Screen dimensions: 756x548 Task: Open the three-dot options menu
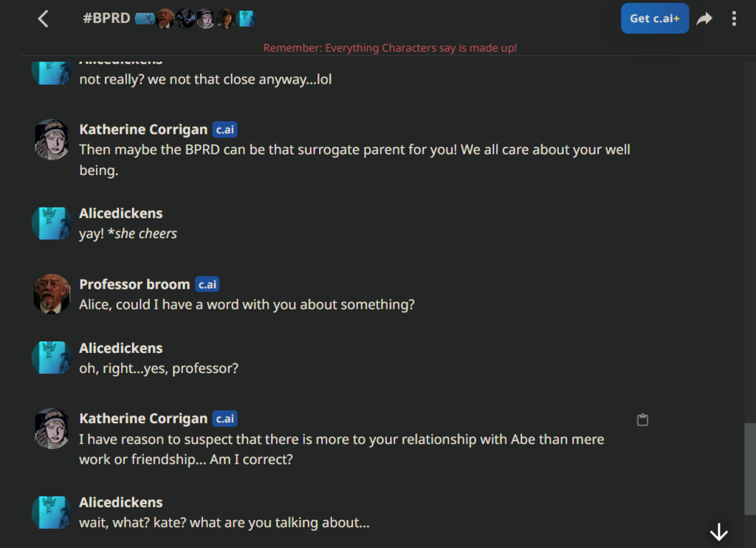734,18
